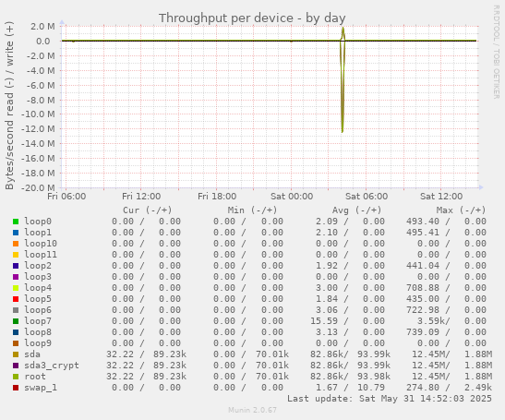Click the loop11 yellow legend swatch

16,255
